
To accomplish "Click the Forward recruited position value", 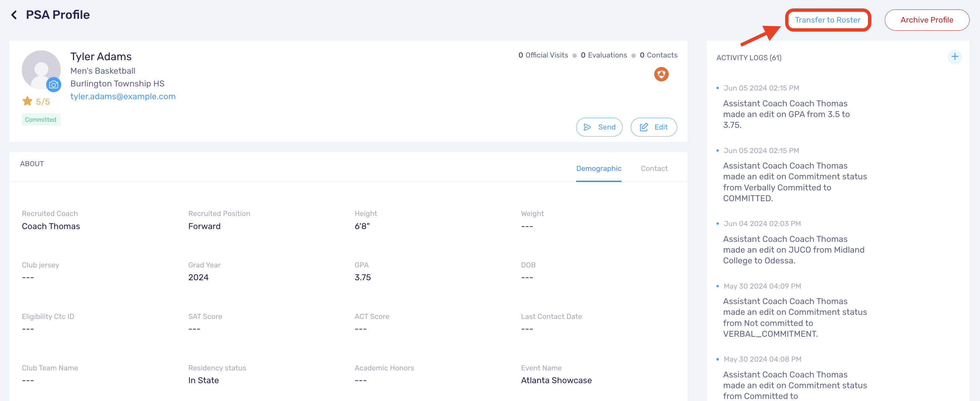I will pos(204,226).
